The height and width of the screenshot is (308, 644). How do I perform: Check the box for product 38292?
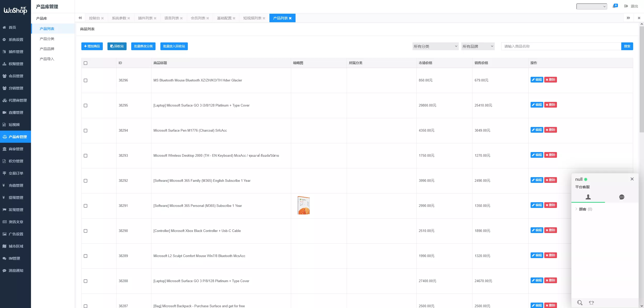[86, 181]
